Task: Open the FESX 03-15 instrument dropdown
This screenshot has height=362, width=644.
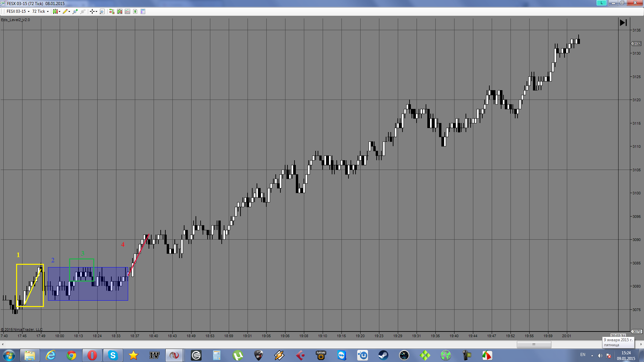Action: 18,11
